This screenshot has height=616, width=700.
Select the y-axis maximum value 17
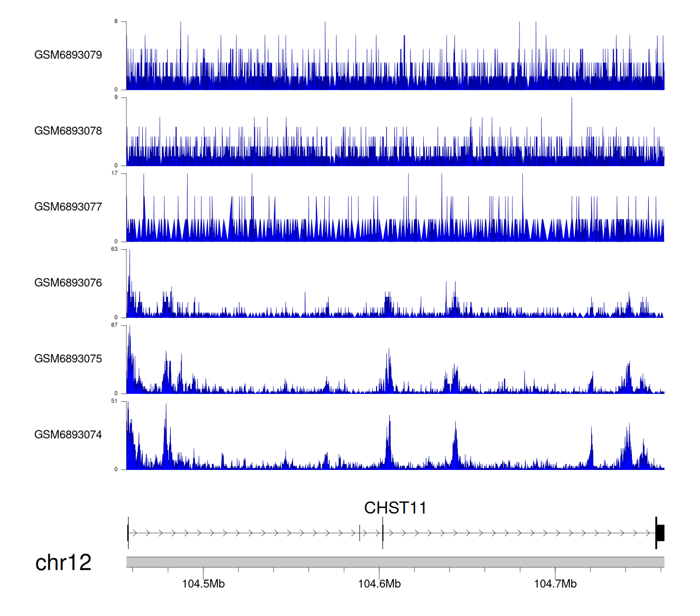coord(114,173)
